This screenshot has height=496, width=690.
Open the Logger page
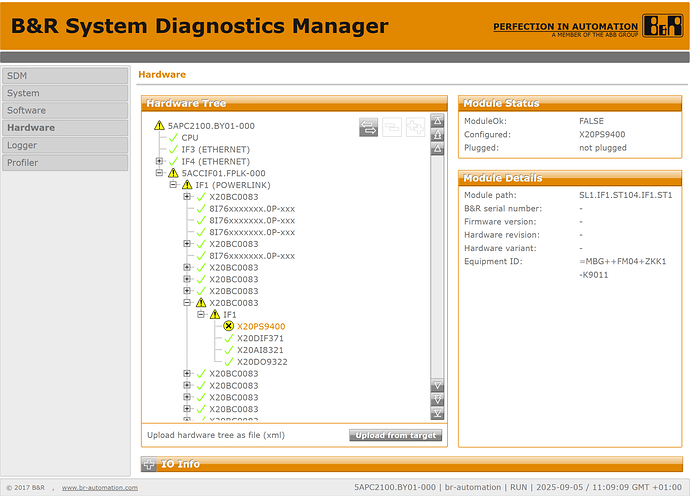[x=65, y=145]
